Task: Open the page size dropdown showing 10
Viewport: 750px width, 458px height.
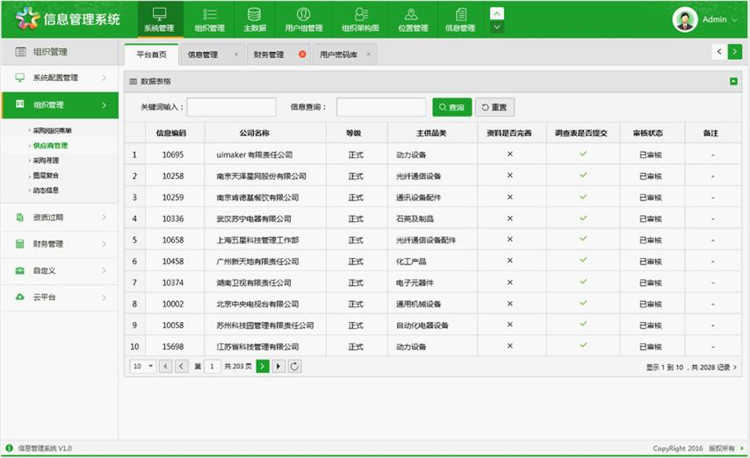Action: click(143, 366)
